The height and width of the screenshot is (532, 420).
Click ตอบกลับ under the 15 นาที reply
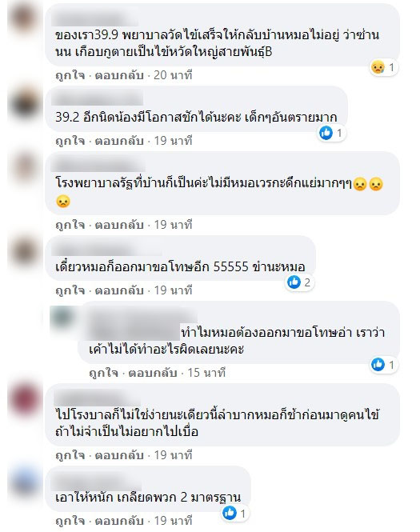[x=153, y=373]
